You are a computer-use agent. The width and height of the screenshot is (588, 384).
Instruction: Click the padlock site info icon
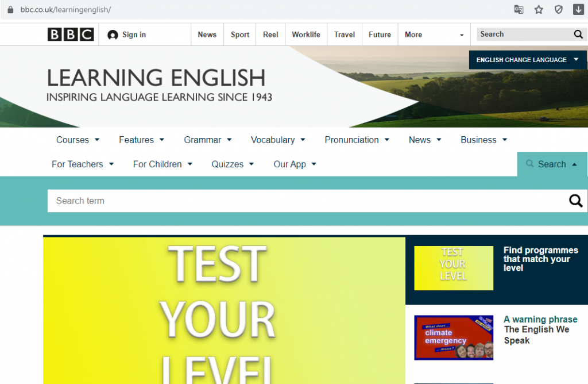tap(10, 9)
